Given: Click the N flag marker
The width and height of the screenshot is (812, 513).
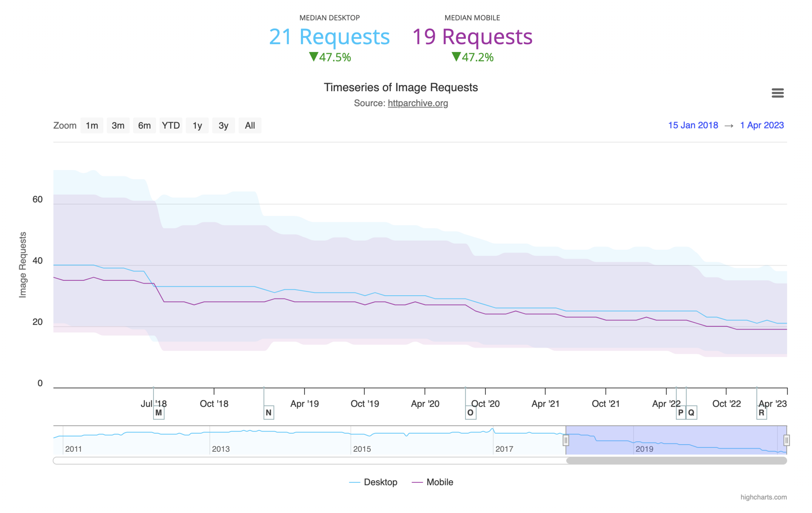Looking at the screenshot, I should click(269, 413).
